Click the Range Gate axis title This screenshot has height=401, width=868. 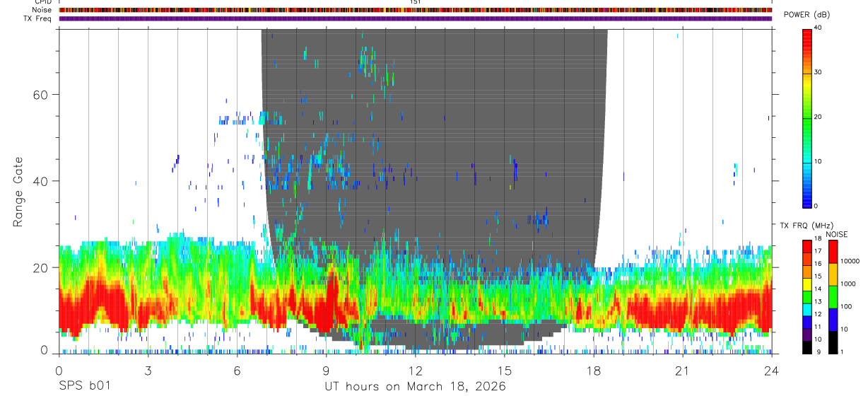point(18,192)
